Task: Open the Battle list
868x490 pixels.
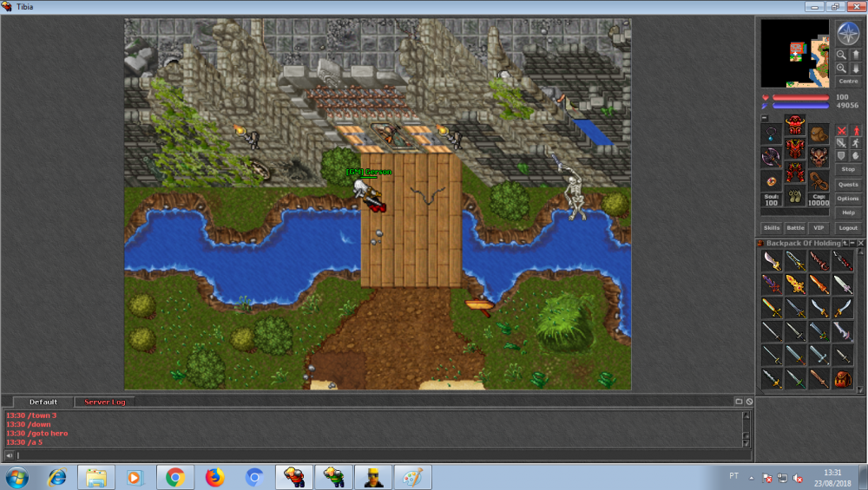Action: pos(795,228)
